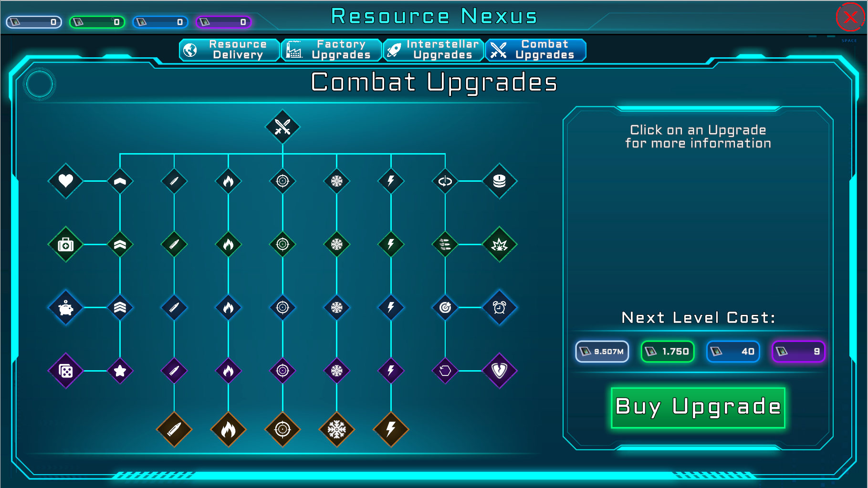Select the heart health upgrade node
The image size is (868, 488).
(x=66, y=181)
